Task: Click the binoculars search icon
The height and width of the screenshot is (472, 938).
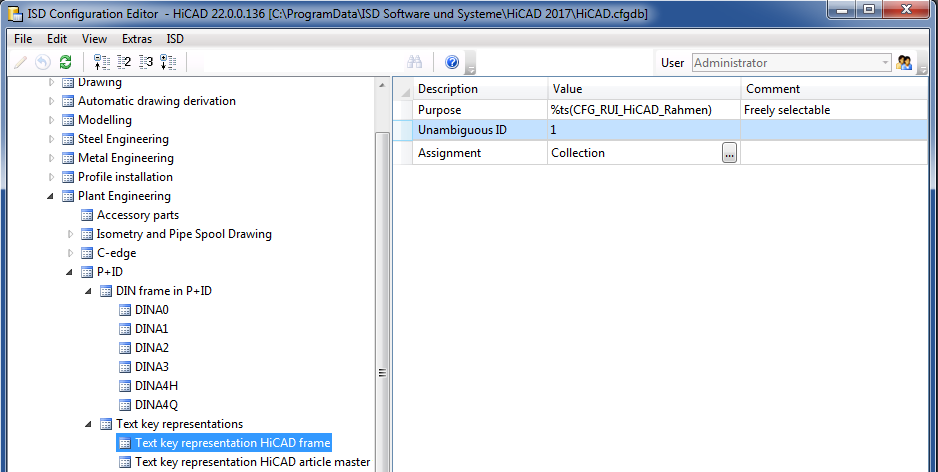Action: pos(415,62)
